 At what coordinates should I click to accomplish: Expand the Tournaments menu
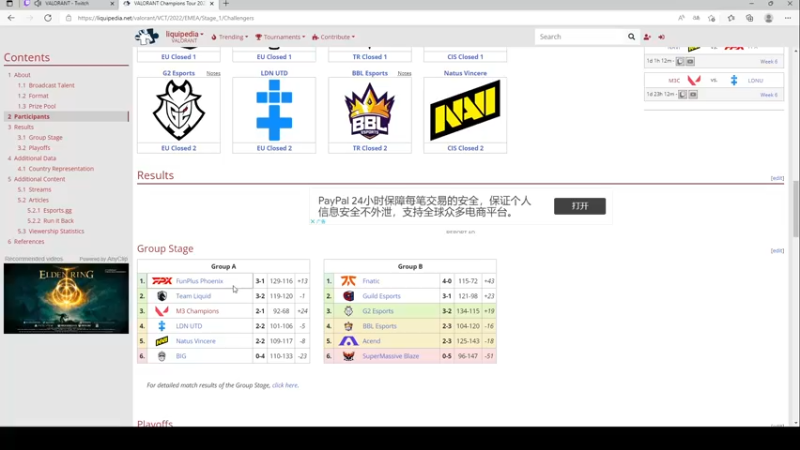coord(280,37)
